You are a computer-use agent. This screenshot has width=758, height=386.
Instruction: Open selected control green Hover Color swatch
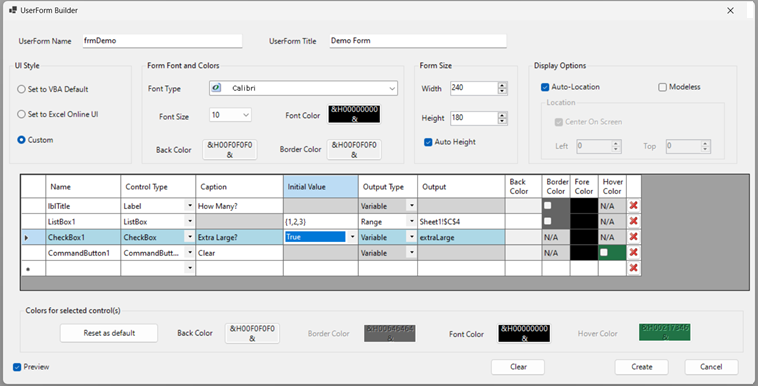click(x=665, y=332)
